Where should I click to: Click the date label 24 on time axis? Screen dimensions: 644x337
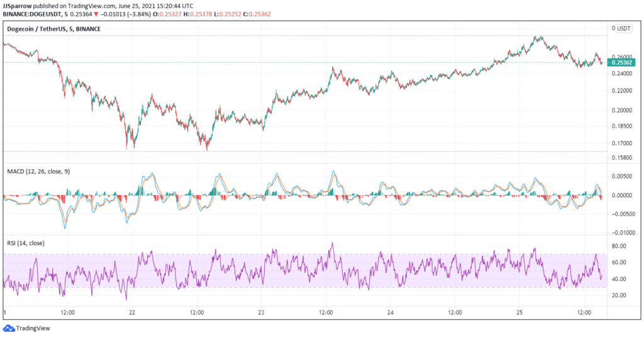pos(391,312)
